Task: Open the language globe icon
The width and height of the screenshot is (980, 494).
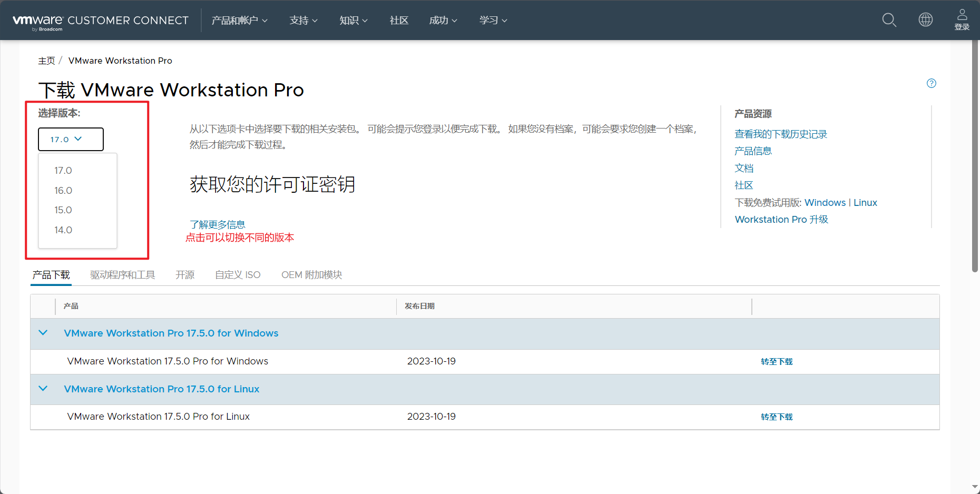Action: (925, 20)
